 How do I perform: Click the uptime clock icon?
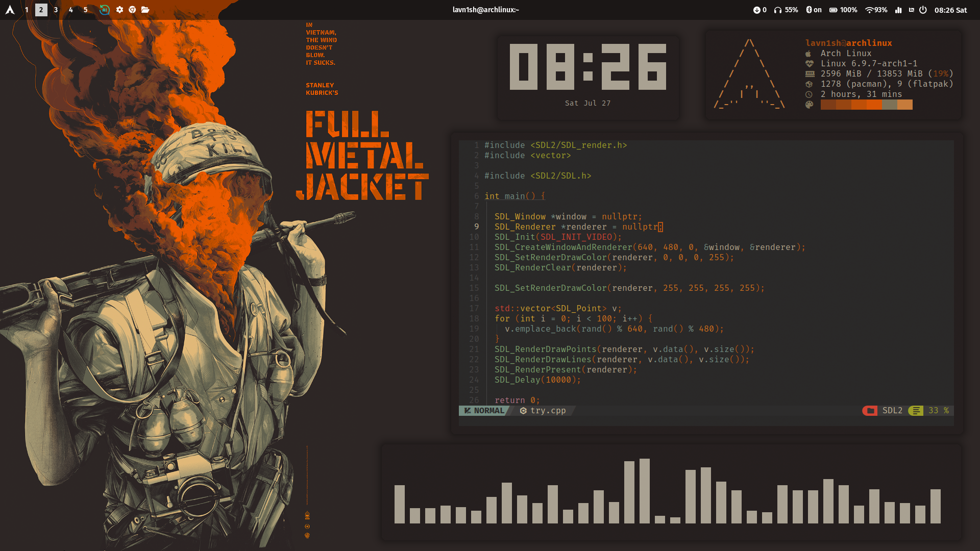click(809, 94)
